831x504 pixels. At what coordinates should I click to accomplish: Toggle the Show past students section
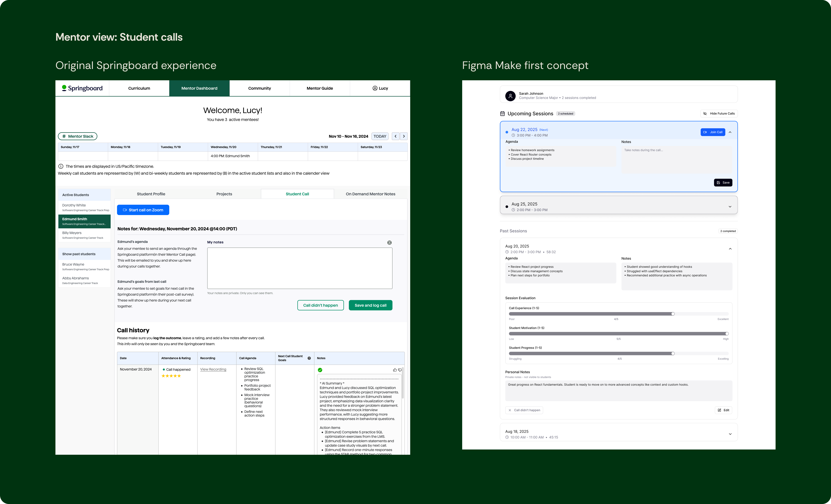tap(84, 254)
